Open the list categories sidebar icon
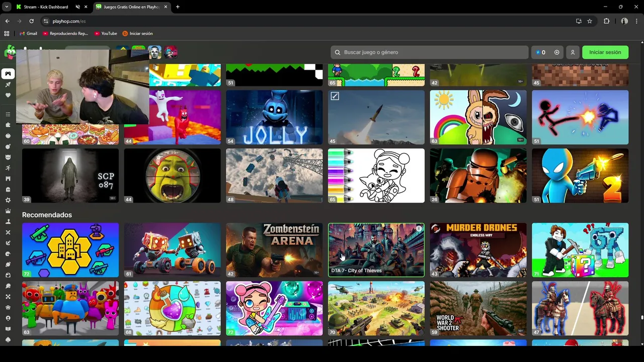Viewport: 644px width, 362px height. click(x=8, y=114)
